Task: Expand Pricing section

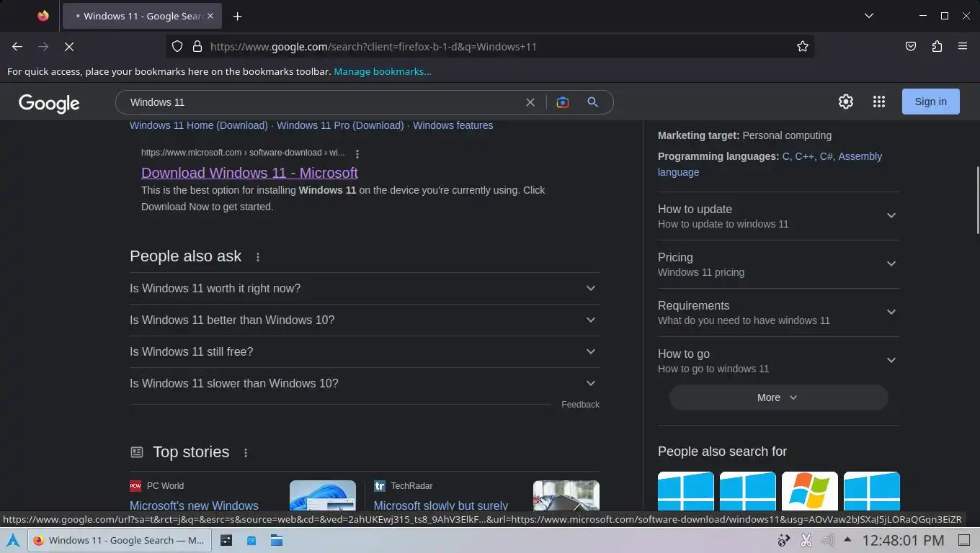Action: (778, 264)
